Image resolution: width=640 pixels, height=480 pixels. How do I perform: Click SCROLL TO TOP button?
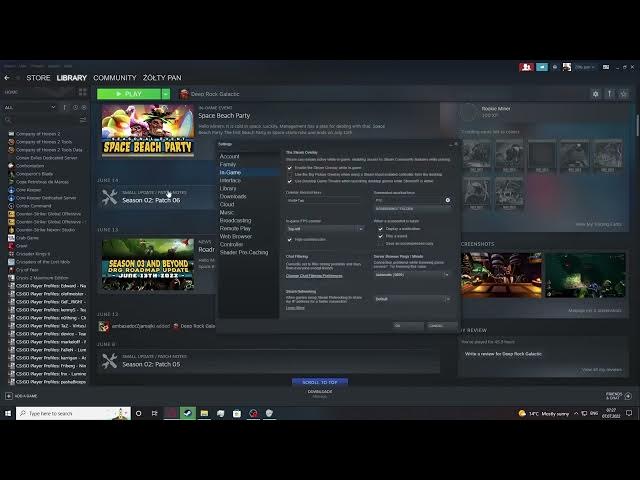[320, 382]
